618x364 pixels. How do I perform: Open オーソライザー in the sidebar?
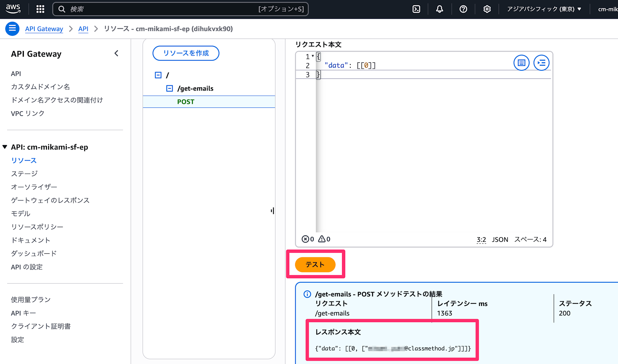(x=34, y=187)
